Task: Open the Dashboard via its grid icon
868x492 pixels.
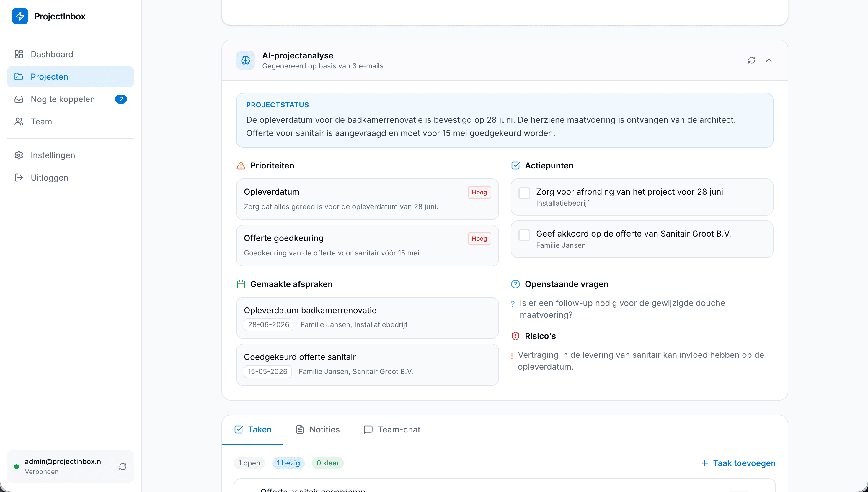Action: coord(19,54)
